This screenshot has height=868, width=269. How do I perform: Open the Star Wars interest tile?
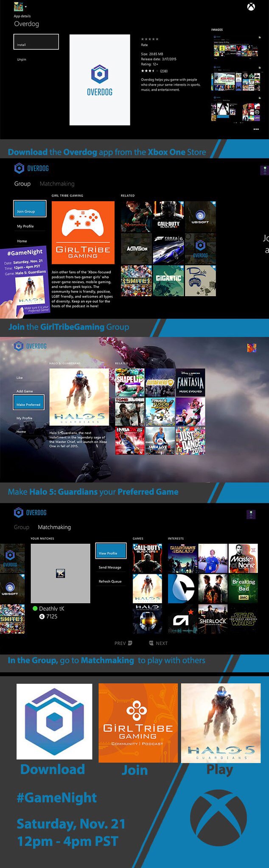(x=243, y=619)
